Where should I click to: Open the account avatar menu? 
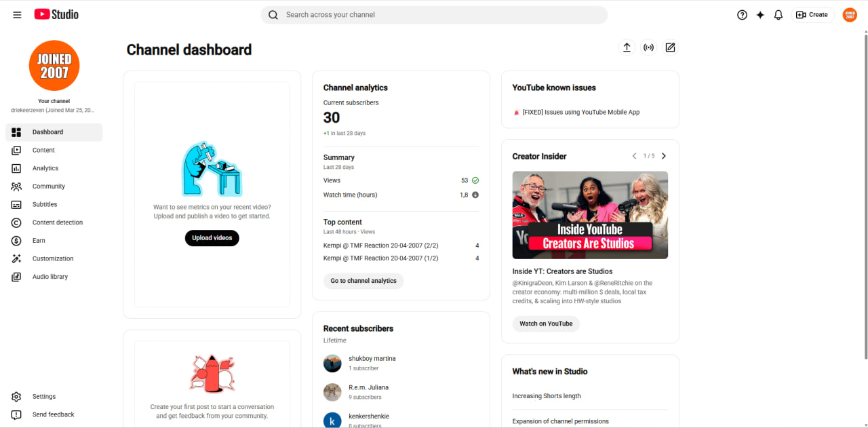click(x=850, y=15)
